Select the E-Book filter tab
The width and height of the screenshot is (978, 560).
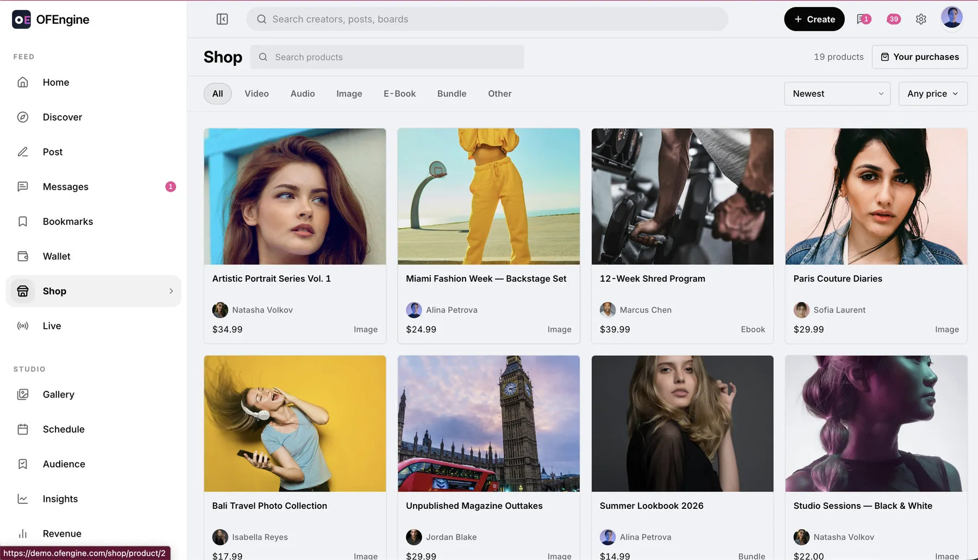(399, 93)
